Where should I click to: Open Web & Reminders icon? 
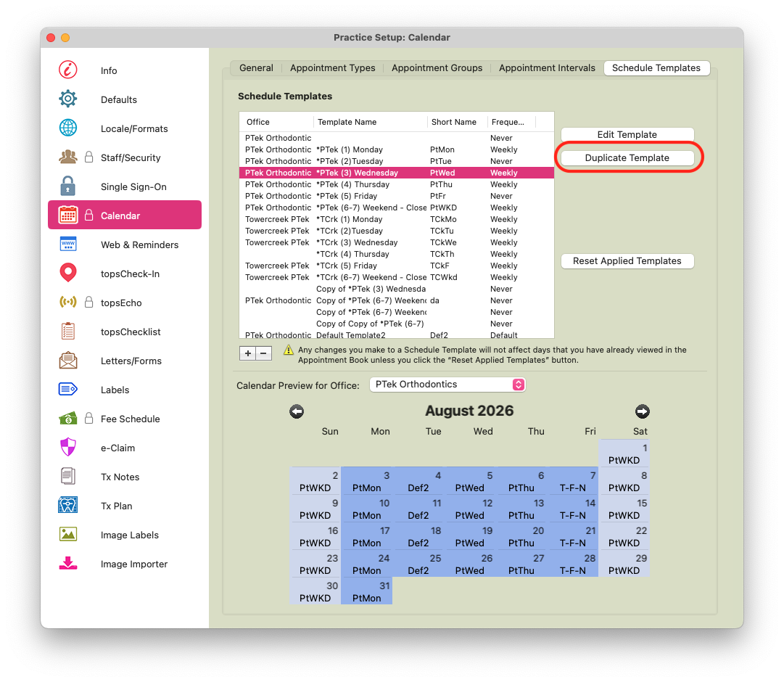(x=68, y=245)
